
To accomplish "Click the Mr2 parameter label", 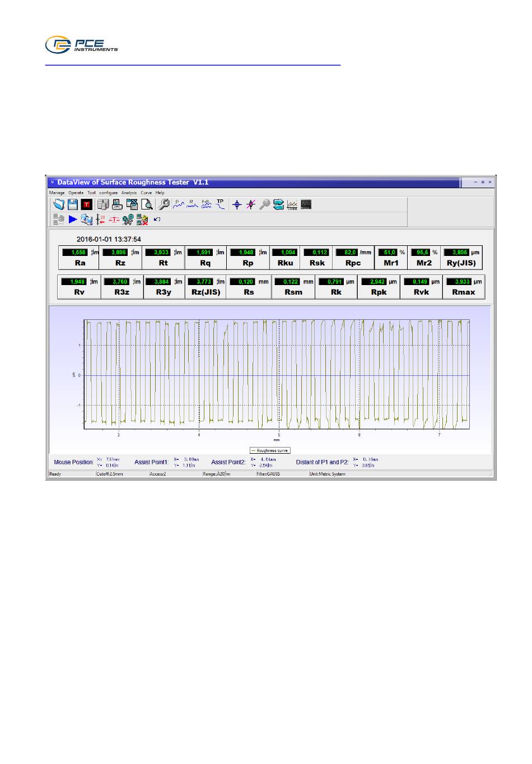I will tap(424, 263).
